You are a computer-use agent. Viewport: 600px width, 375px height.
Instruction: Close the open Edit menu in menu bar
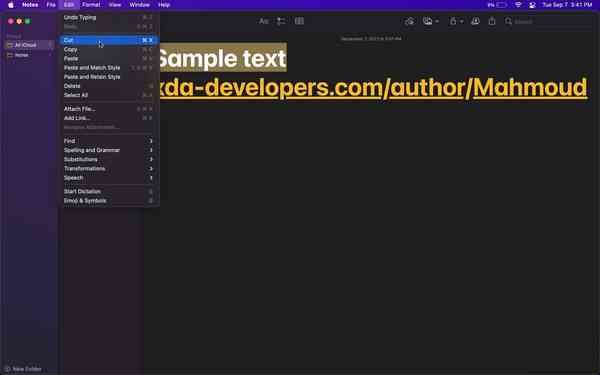(x=69, y=5)
